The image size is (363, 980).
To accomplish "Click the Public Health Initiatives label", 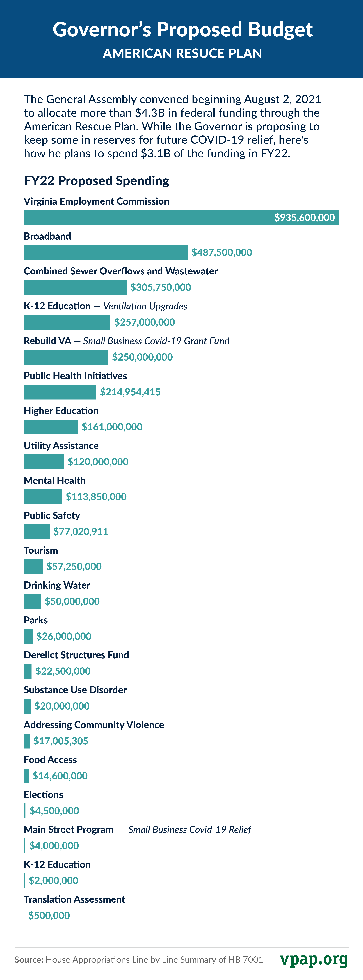I will point(75,376).
